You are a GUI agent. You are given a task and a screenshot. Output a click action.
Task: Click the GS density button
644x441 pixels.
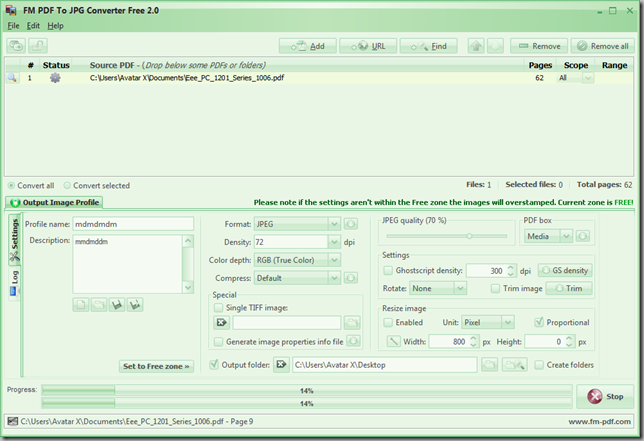pos(565,271)
